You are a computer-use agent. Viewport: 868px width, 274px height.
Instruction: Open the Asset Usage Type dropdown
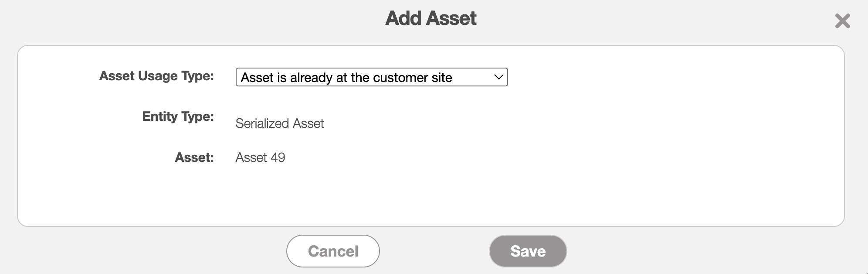coord(371,77)
